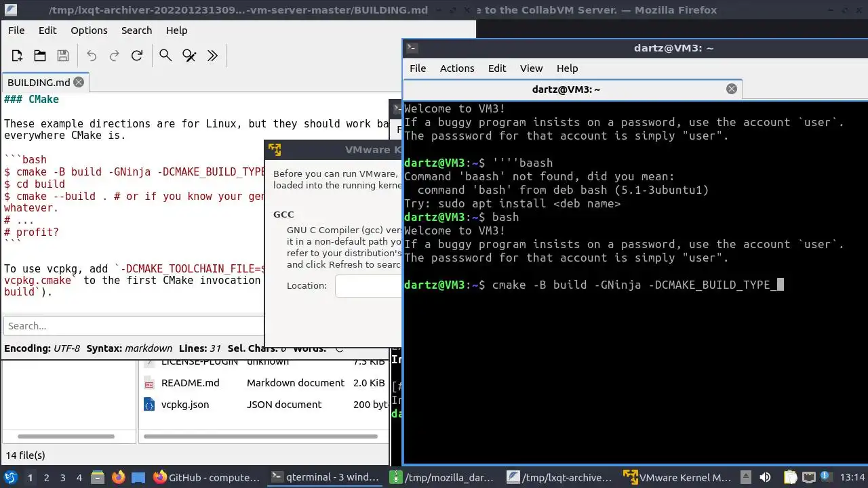
Task: Open the LXQt application menu
Action: [x=10, y=478]
